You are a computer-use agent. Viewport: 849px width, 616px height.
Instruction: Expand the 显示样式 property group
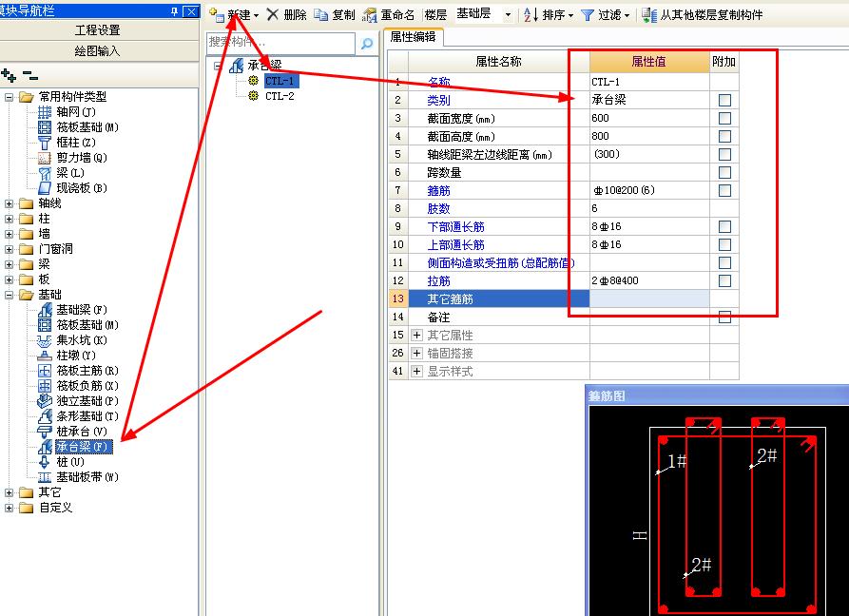(416, 372)
